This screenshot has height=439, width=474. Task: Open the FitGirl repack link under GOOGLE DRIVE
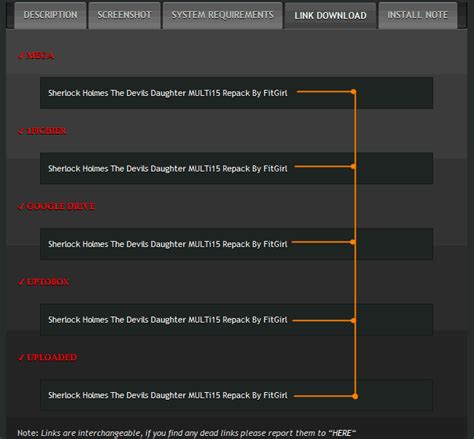[x=168, y=244]
